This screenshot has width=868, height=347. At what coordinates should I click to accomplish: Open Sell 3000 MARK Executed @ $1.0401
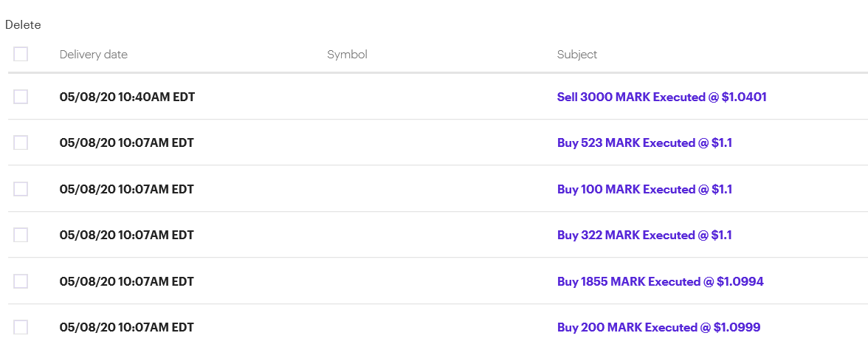[661, 97]
